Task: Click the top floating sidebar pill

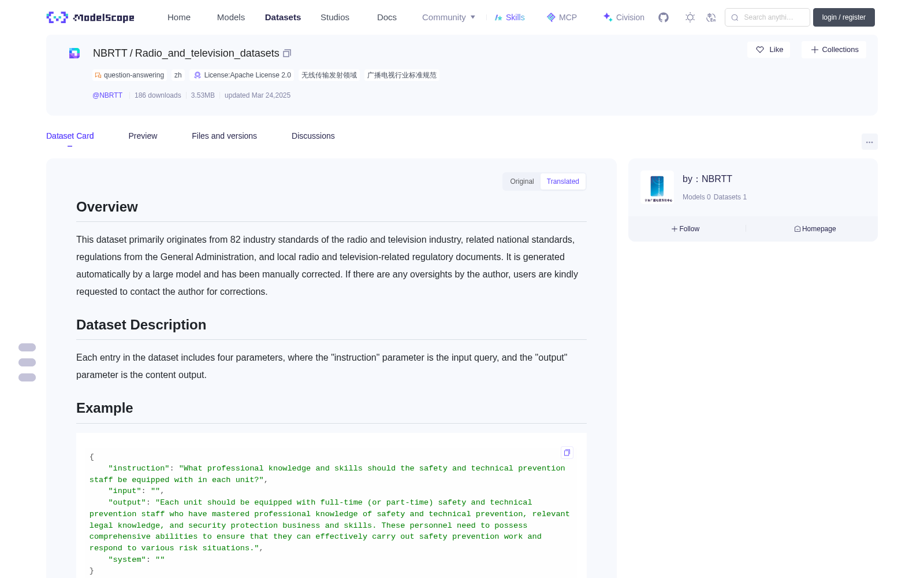Action: pos(27,347)
